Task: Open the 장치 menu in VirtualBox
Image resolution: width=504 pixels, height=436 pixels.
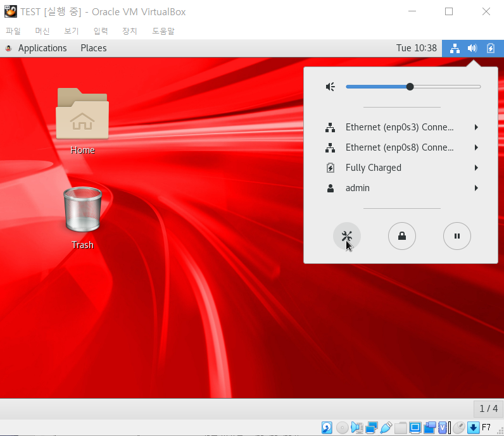Action: (130, 31)
